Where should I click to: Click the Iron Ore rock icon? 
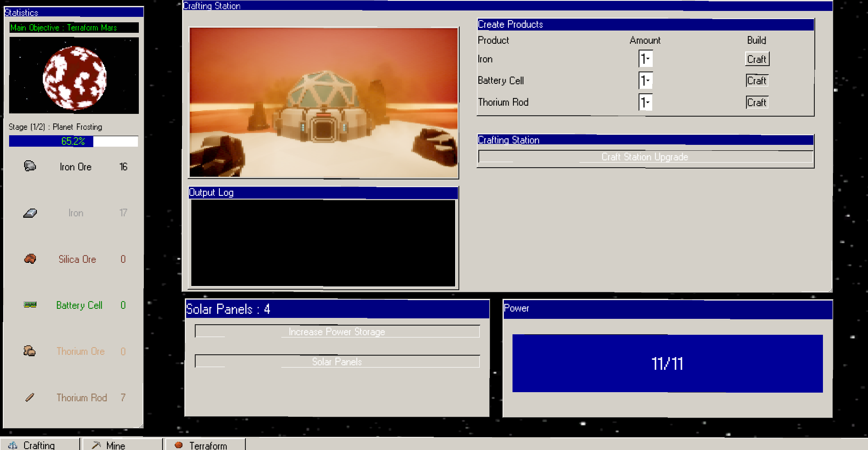coord(30,166)
